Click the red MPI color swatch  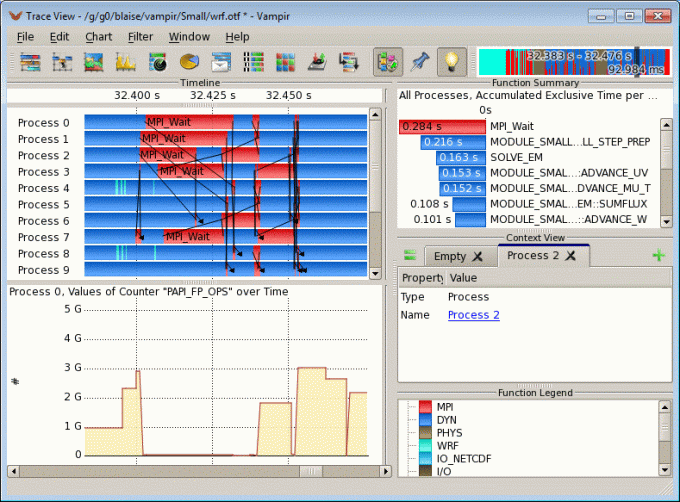click(425, 407)
